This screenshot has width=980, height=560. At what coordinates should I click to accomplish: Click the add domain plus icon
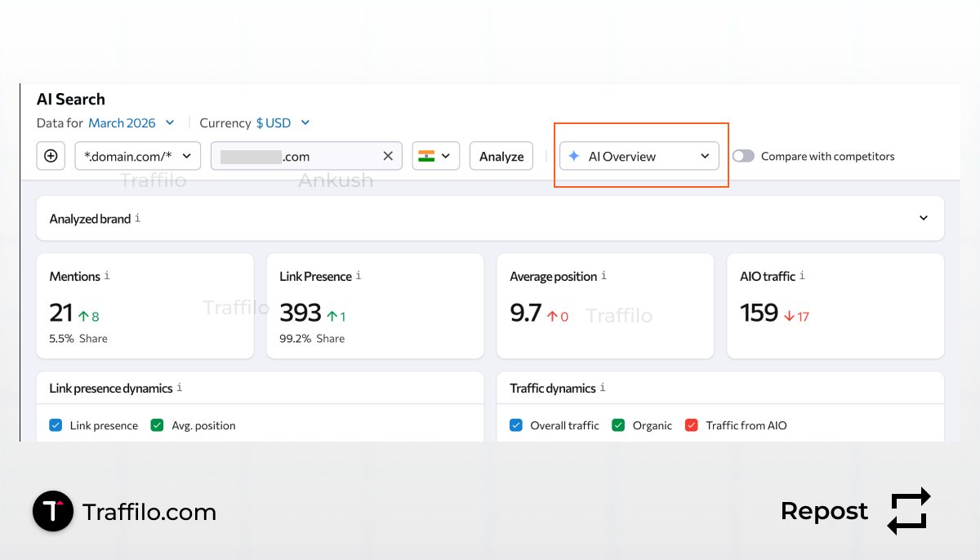click(x=51, y=156)
